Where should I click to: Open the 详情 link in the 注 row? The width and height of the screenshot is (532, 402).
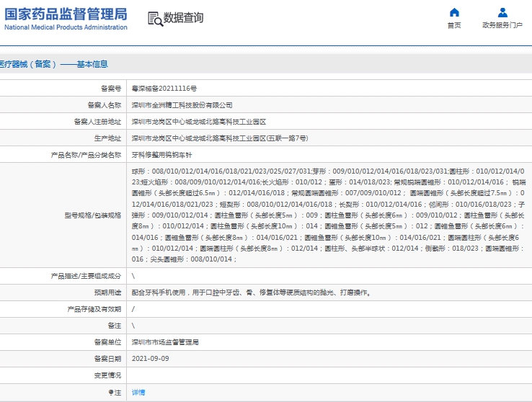(x=138, y=392)
